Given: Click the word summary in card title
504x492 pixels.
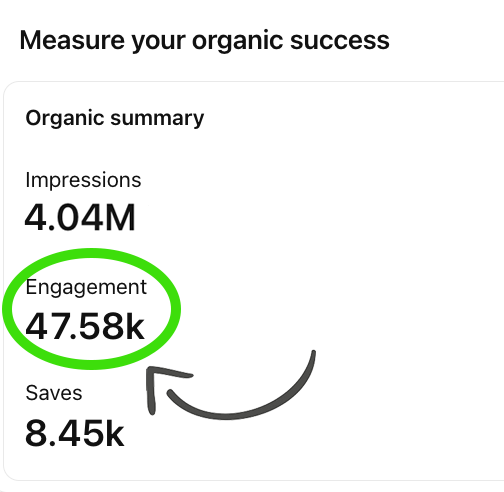Looking at the screenshot, I should pos(157,119).
